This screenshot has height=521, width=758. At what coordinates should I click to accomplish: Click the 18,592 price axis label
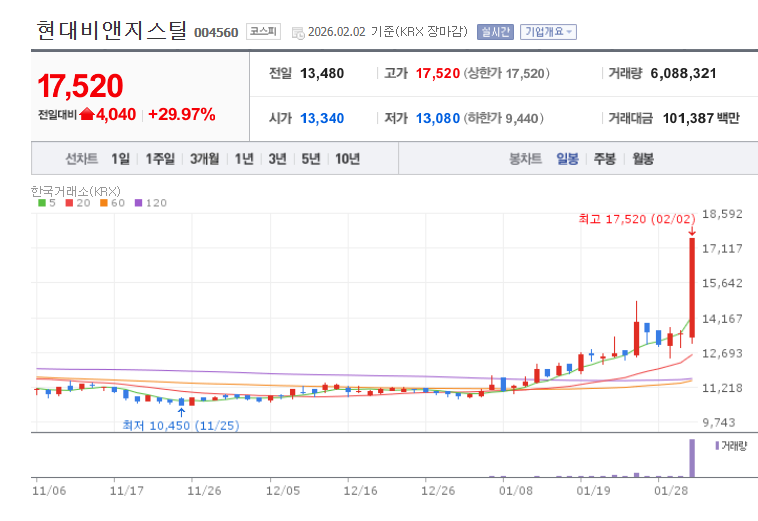(722, 214)
